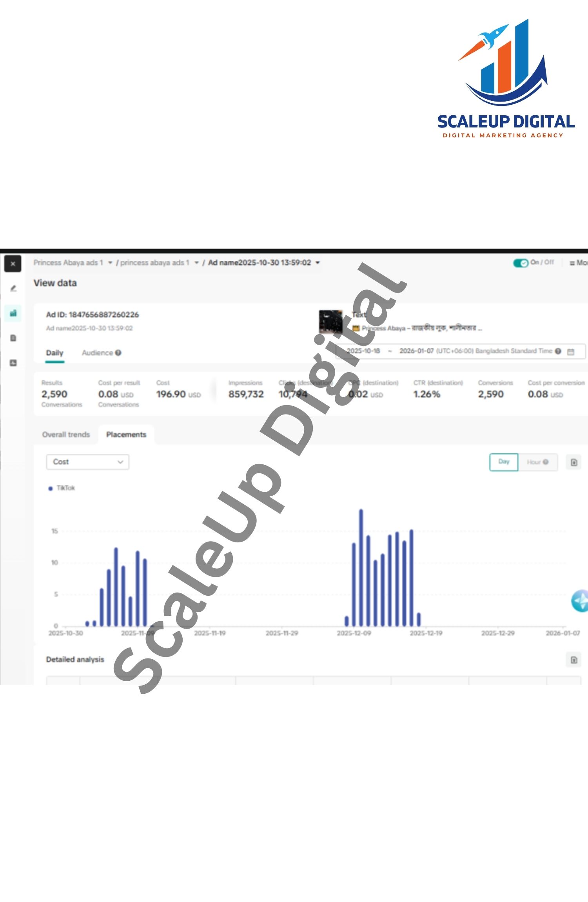Open the floating assistant icon
This screenshot has width=588, height=902.
tap(580, 600)
